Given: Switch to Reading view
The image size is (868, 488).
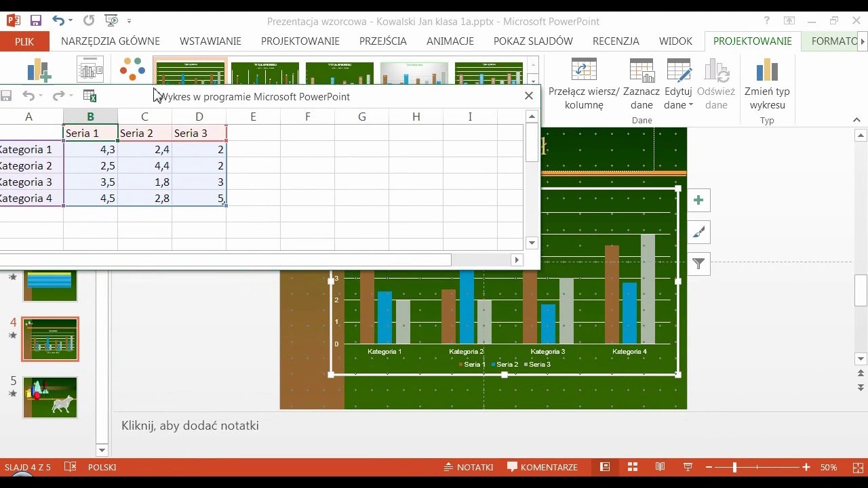Looking at the screenshot, I should point(660,467).
